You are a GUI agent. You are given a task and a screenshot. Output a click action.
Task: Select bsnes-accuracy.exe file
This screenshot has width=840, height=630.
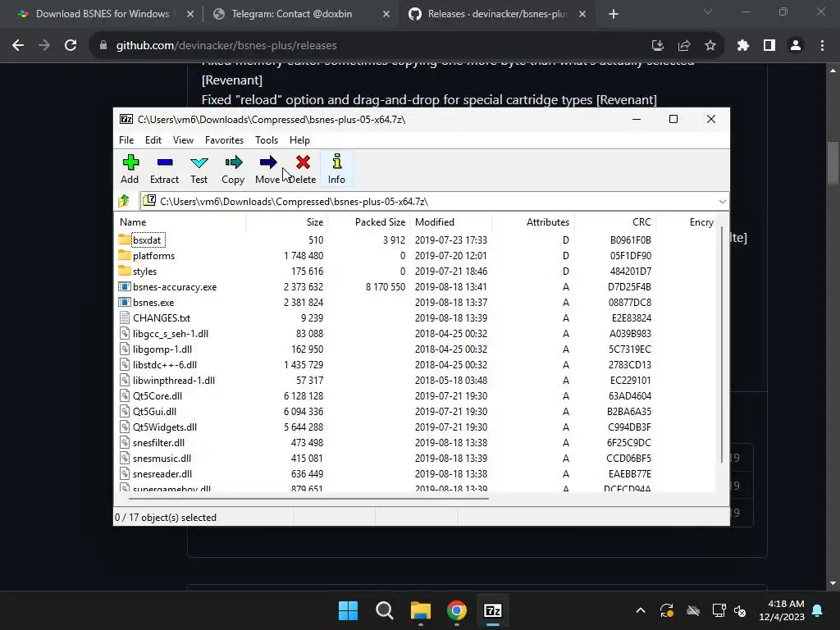[x=175, y=286]
